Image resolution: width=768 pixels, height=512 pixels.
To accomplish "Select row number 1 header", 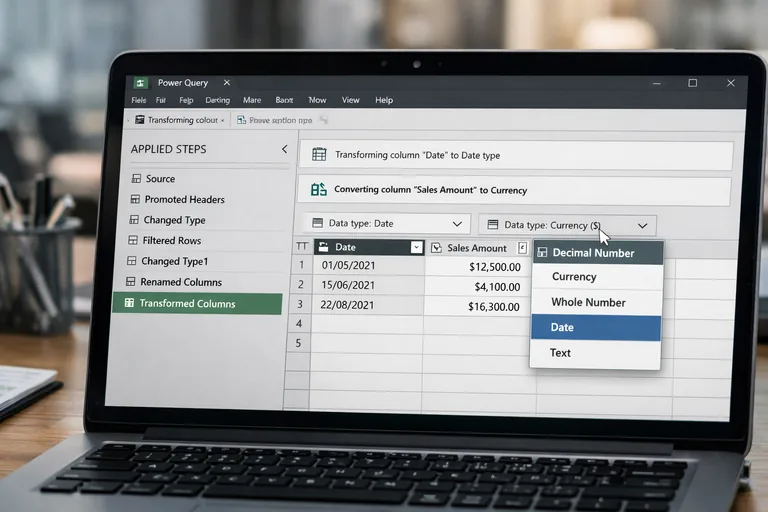I will click(x=302, y=265).
